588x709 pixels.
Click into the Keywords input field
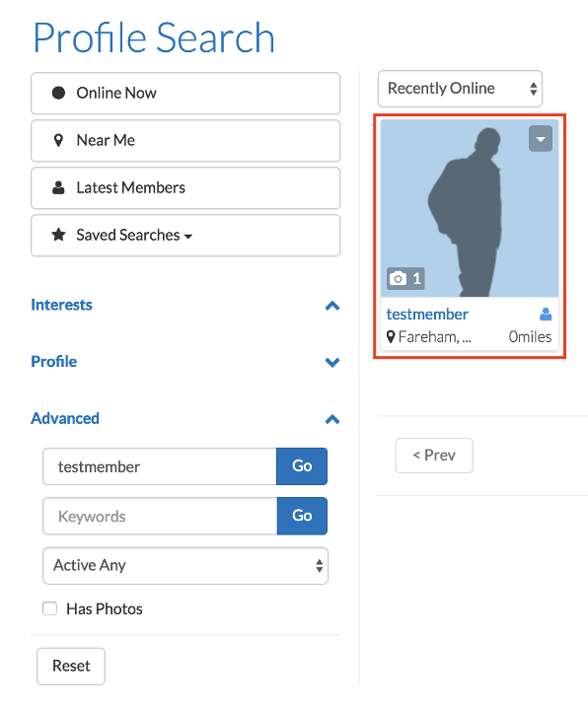click(160, 516)
